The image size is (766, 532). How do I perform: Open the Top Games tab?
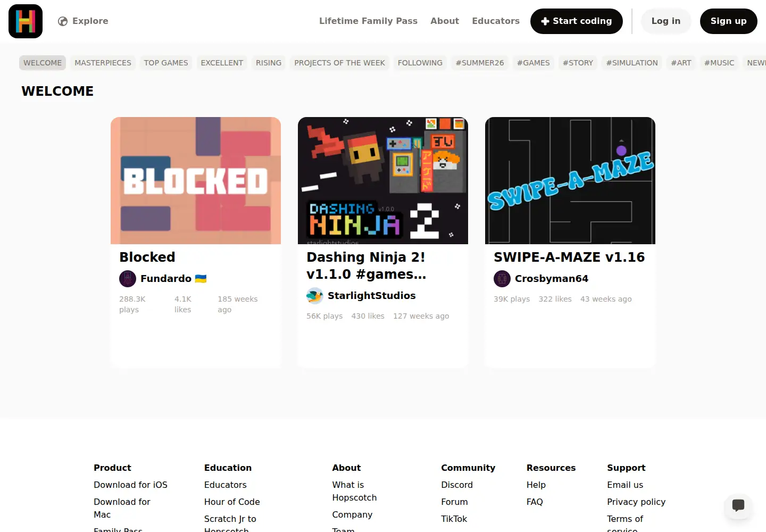point(166,63)
